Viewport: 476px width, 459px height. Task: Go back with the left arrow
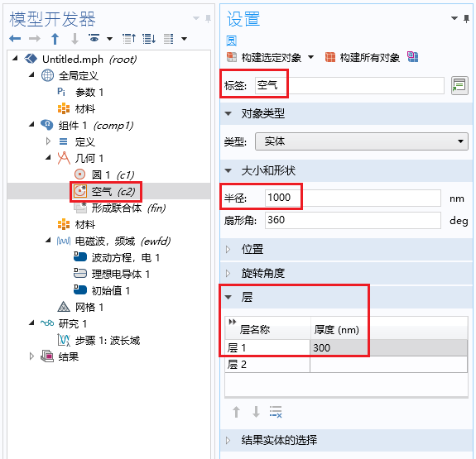pos(15,39)
